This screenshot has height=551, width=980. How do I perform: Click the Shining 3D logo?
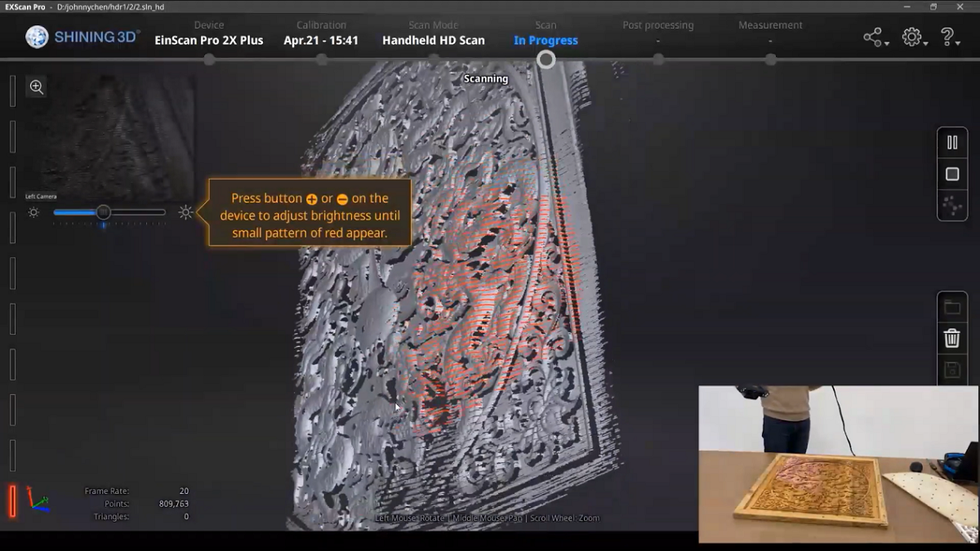(x=82, y=37)
